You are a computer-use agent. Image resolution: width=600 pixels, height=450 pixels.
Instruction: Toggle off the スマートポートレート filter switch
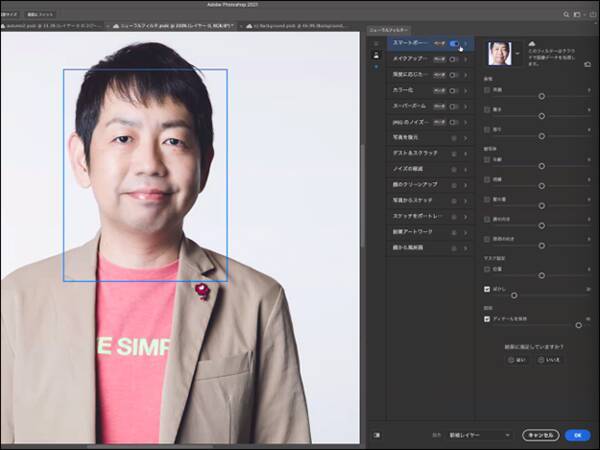pyautogui.click(x=455, y=44)
